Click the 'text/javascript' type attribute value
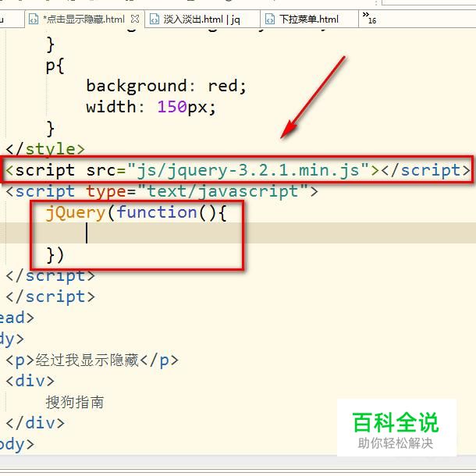476x476 pixels. 223,191
